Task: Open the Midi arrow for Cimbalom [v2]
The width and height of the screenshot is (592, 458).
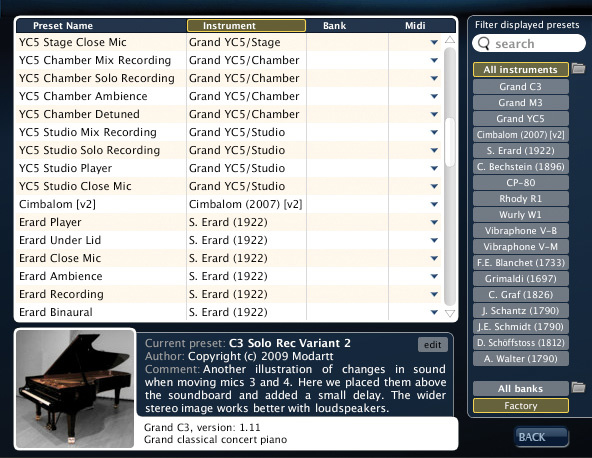Action: pos(434,204)
